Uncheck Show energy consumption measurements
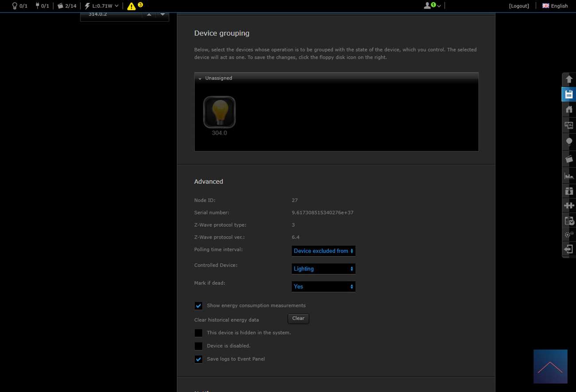This screenshot has height=392, width=576. click(198, 306)
